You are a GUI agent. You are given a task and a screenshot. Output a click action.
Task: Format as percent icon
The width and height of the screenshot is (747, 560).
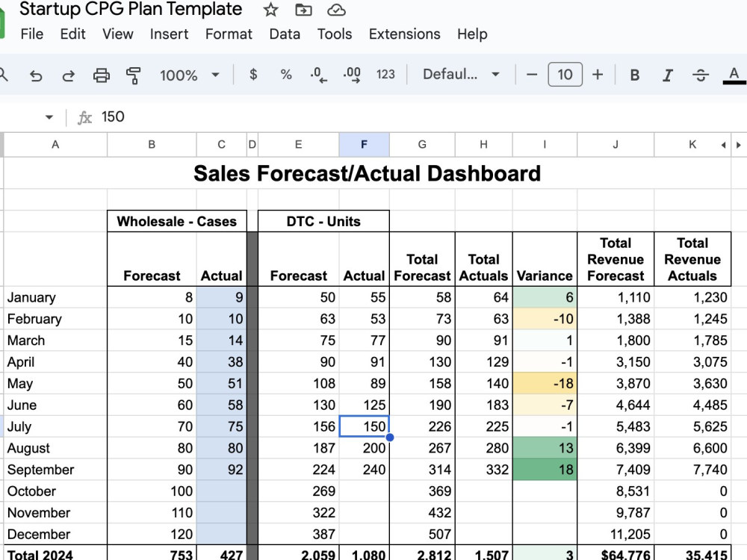(x=286, y=74)
